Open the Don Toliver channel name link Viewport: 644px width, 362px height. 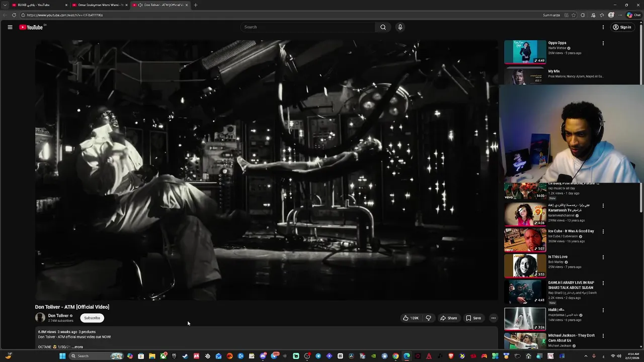58,316
